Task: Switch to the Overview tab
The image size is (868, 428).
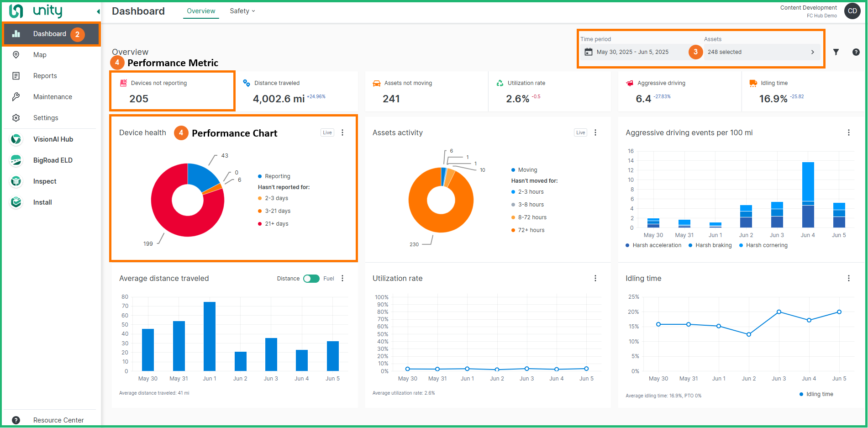Action: [201, 11]
